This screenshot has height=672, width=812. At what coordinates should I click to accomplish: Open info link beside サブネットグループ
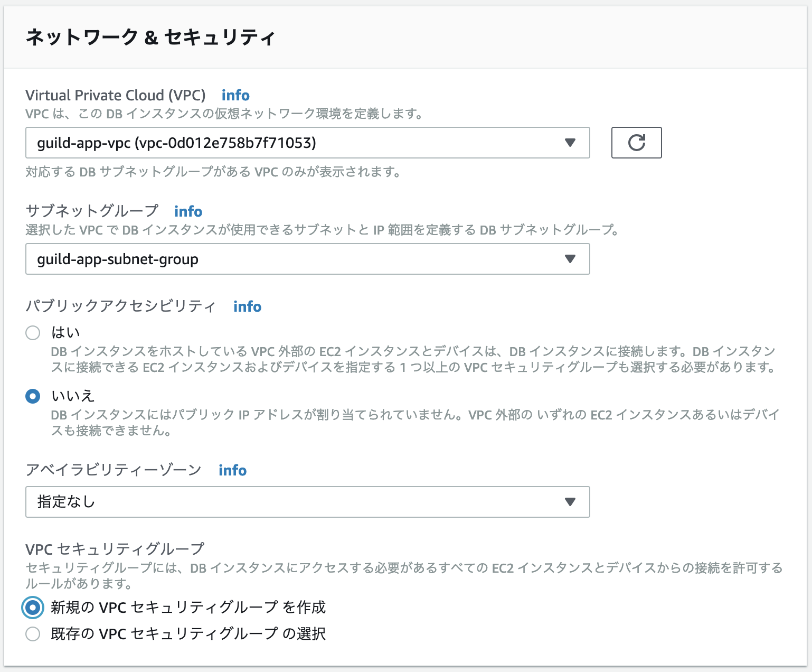coord(188,211)
